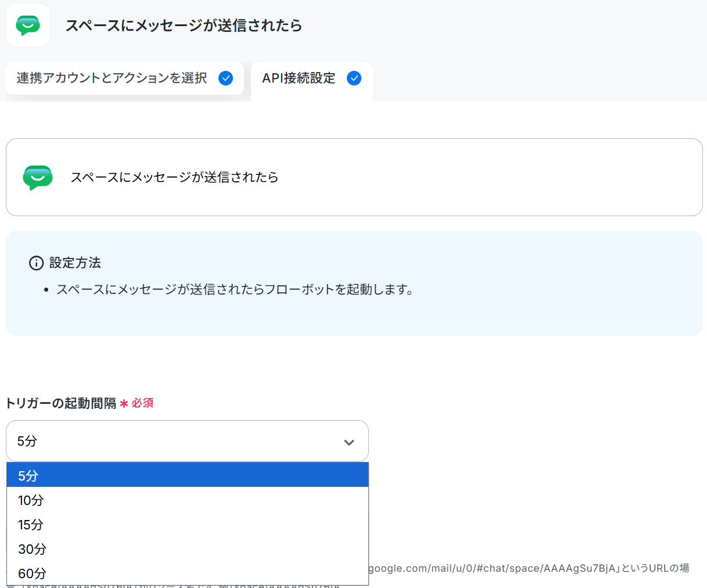Viewport: 707px width, 588px height.
Task: Click the URL example text with chat/space/AAAAgSu7BjA
Action: coord(529,568)
